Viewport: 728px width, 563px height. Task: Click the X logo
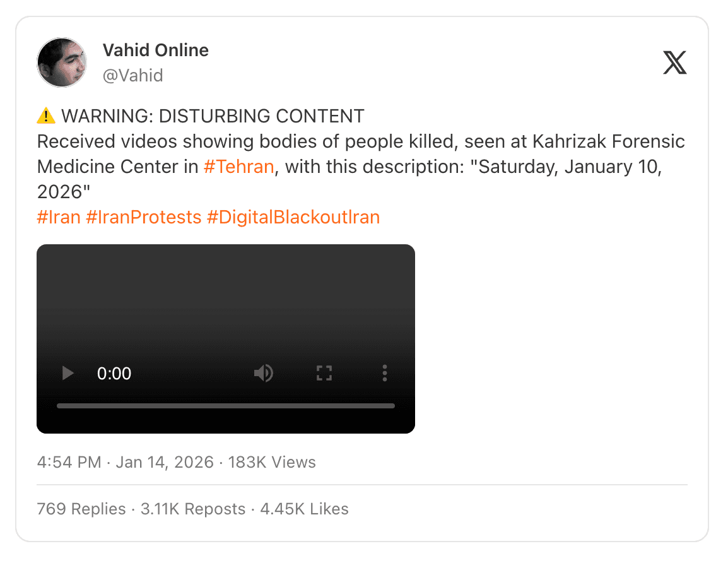674,62
